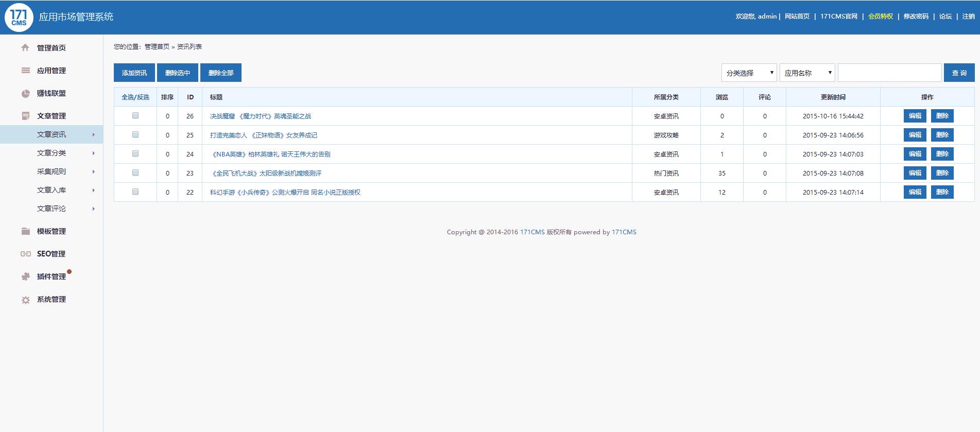Image resolution: width=980 pixels, height=432 pixels.
Task: Check the checkbox for article ID 26
Action: (135, 116)
